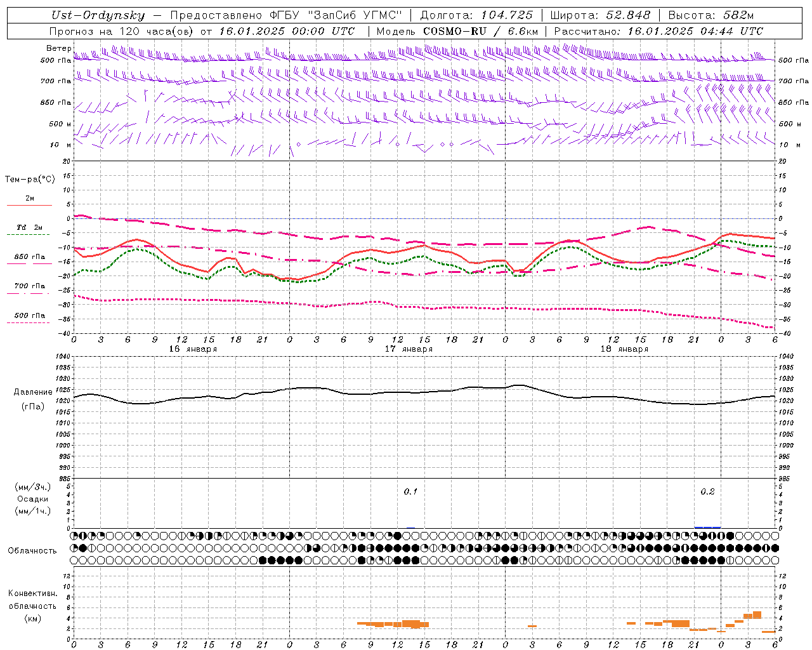The width and height of the screenshot is (812, 650).
Task: Click the 'Широта: 52.848' latitude value
Action: click(x=600, y=15)
